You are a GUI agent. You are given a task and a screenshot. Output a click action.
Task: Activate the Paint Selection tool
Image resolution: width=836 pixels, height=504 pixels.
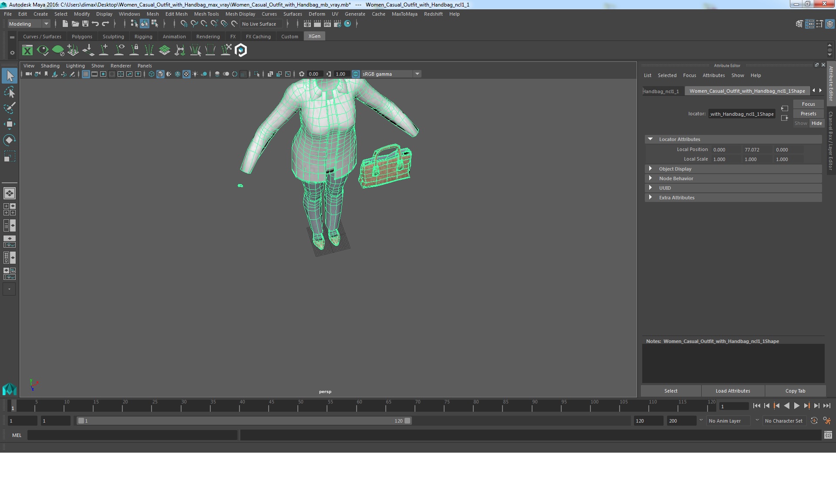coord(10,108)
